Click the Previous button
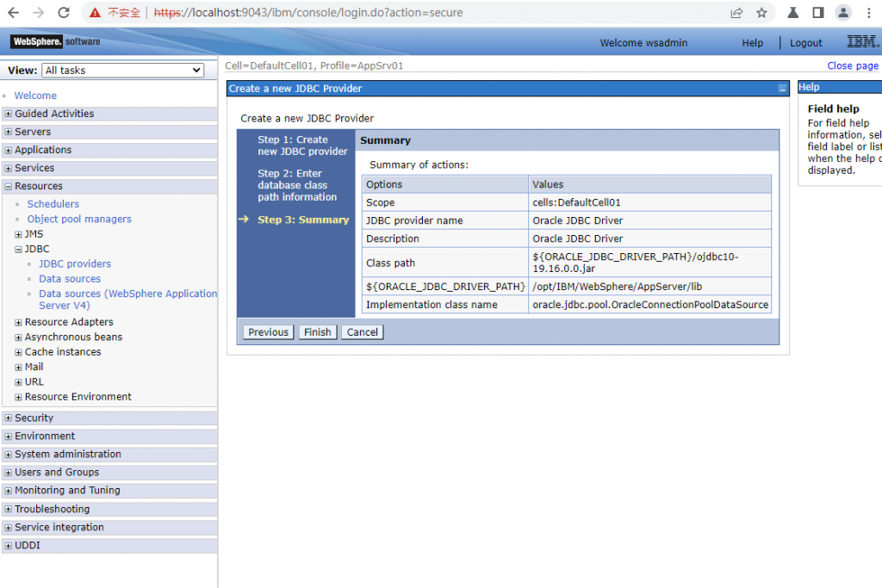The height and width of the screenshot is (588, 882). pos(269,332)
